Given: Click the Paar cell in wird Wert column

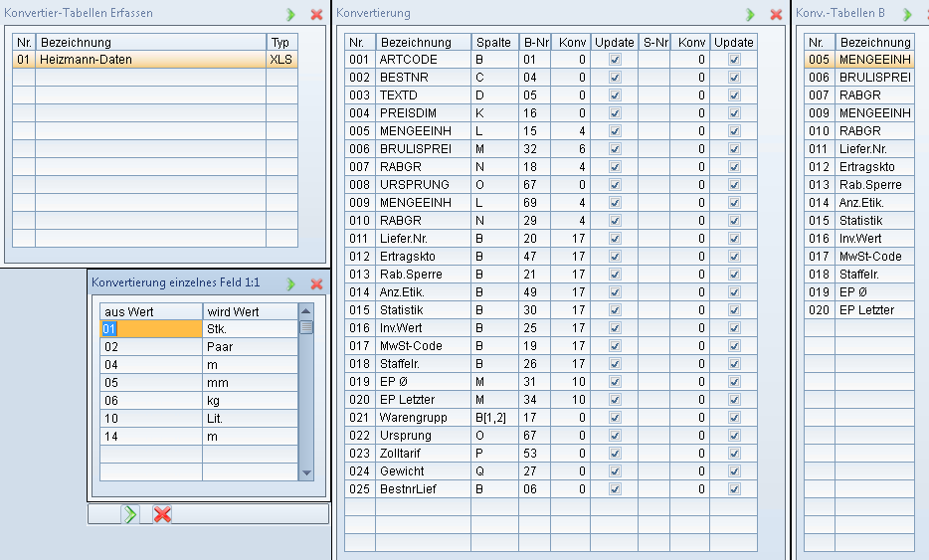Looking at the screenshot, I should (x=250, y=346).
